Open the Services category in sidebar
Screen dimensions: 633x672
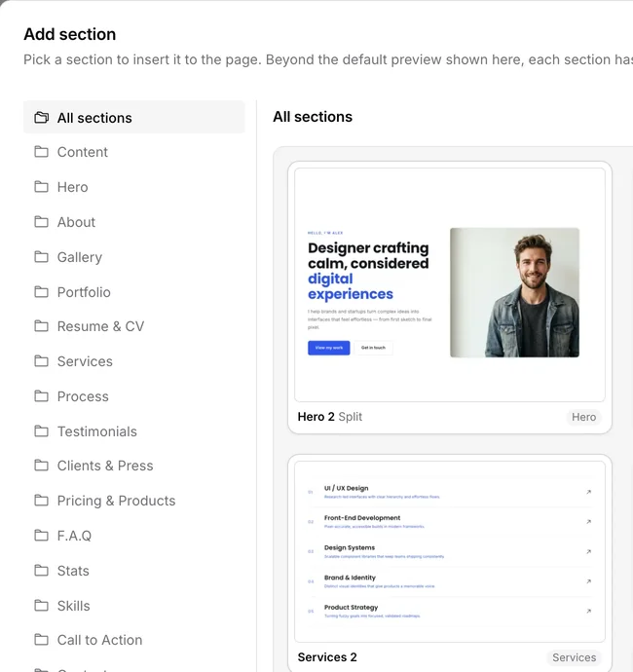pos(133,361)
